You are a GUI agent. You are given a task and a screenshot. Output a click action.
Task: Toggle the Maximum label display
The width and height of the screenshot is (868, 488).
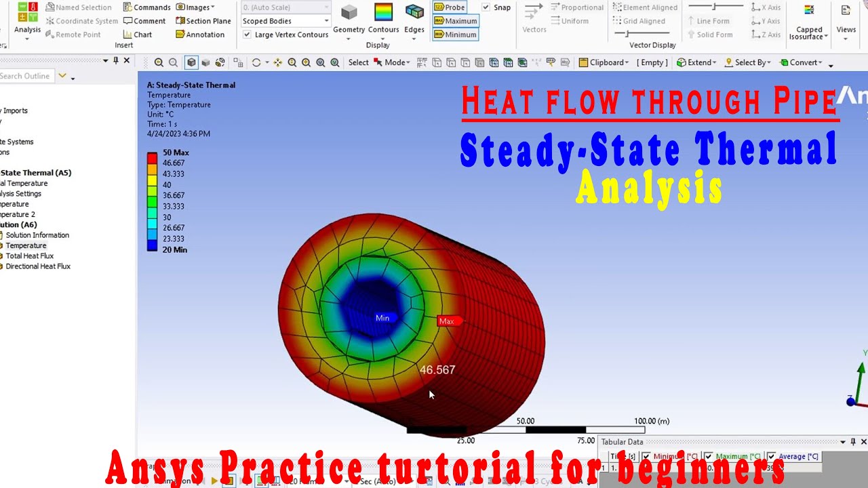coord(455,21)
